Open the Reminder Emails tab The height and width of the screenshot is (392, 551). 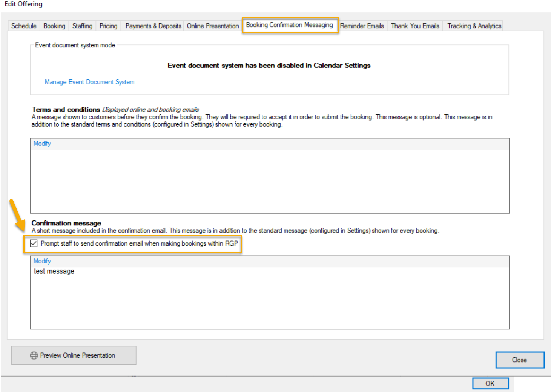(362, 26)
